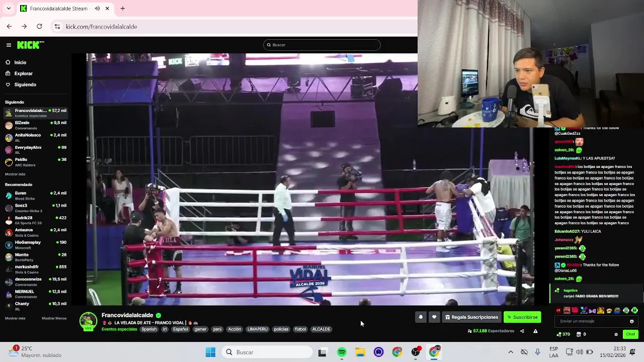Open channel points balance 370

click(563, 334)
